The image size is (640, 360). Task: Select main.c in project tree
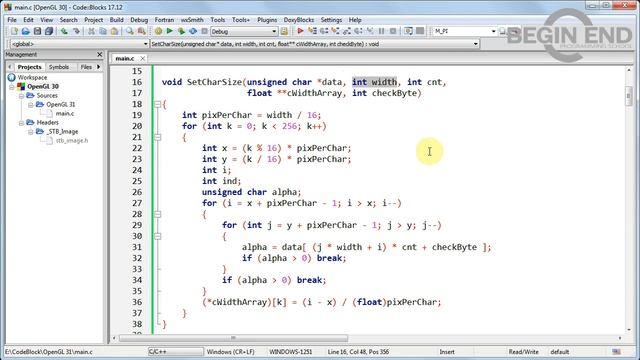[x=64, y=113]
